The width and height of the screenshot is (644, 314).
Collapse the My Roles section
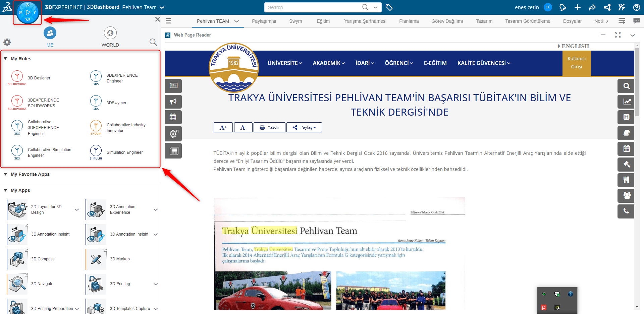(5, 59)
